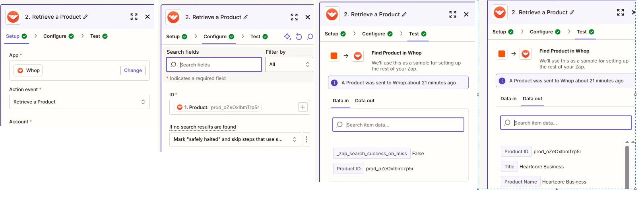Select Configure tab in second panel

[x=219, y=37]
